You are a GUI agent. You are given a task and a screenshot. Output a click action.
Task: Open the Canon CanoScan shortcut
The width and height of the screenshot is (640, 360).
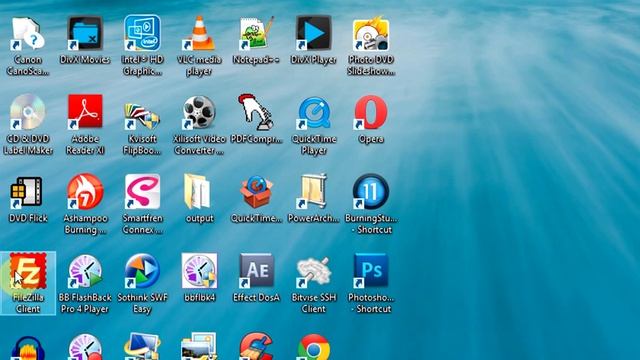pyautogui.click(x=28, y=33)
